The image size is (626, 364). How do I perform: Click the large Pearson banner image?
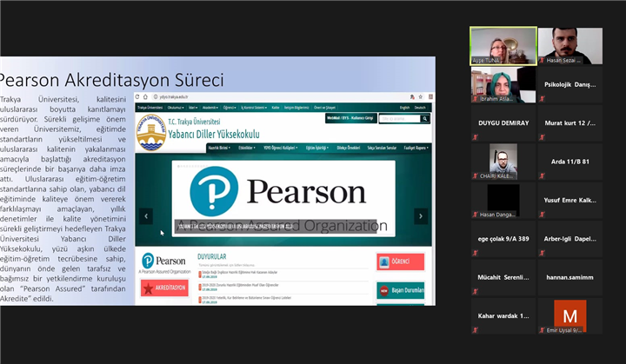click(283, 198)
